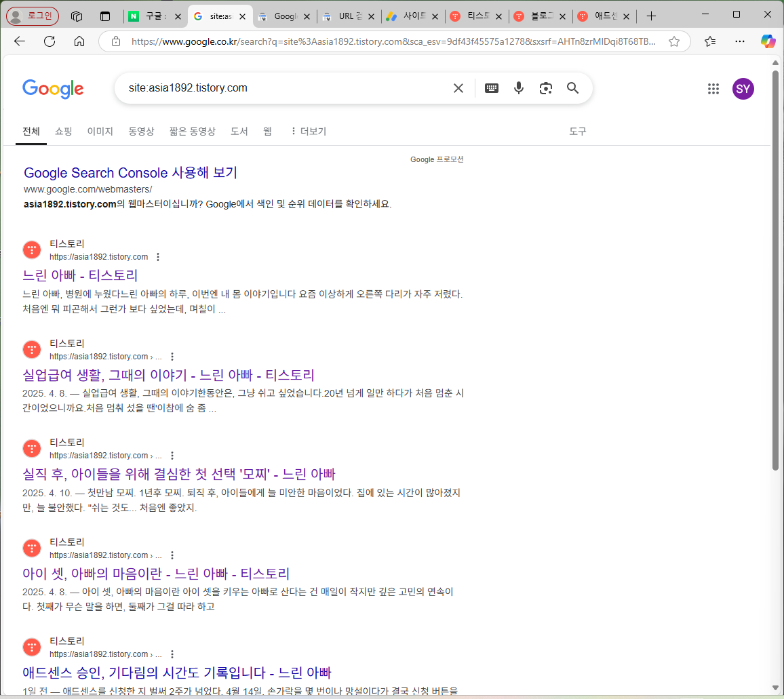Open the SY Google account avatar

743,89
